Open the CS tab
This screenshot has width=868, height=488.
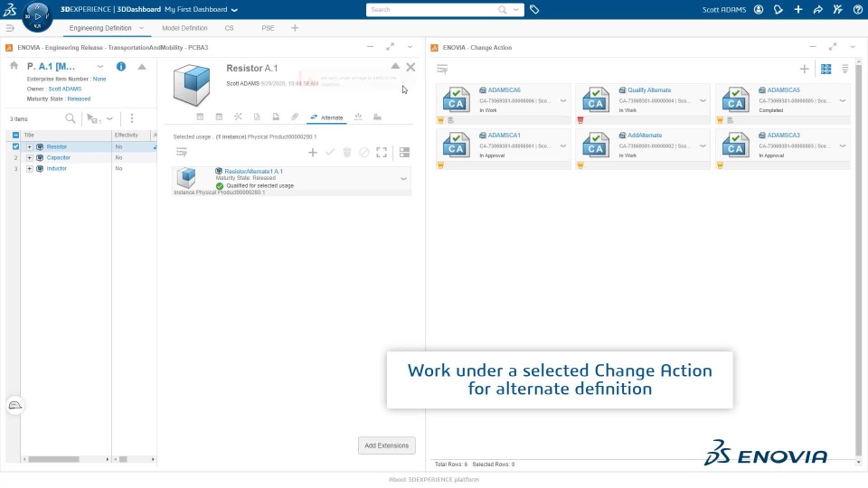coord(229,28)
